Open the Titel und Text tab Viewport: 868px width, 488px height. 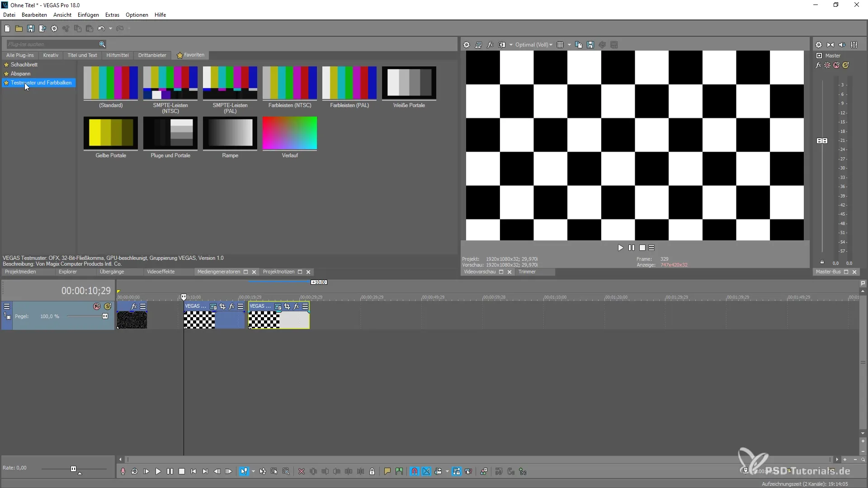point(82,55)
